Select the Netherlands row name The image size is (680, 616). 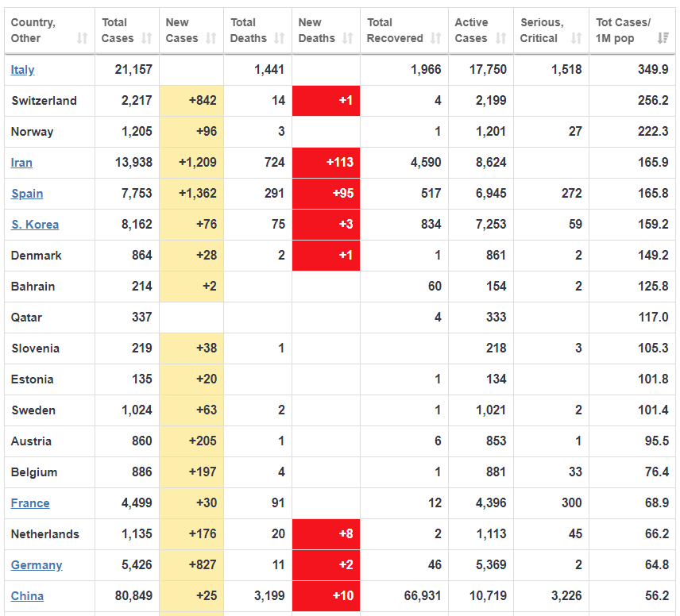tap(45, 534)
